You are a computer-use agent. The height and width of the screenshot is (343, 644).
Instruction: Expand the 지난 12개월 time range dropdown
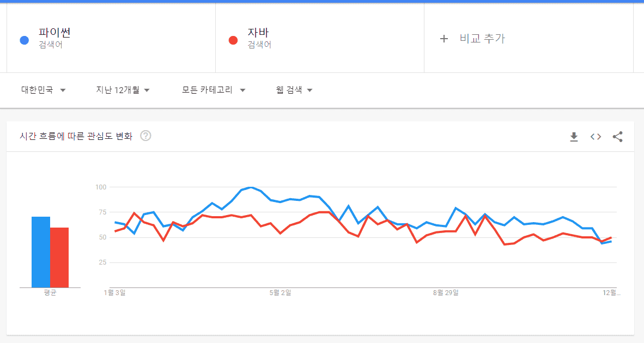(x=123, y=90)
